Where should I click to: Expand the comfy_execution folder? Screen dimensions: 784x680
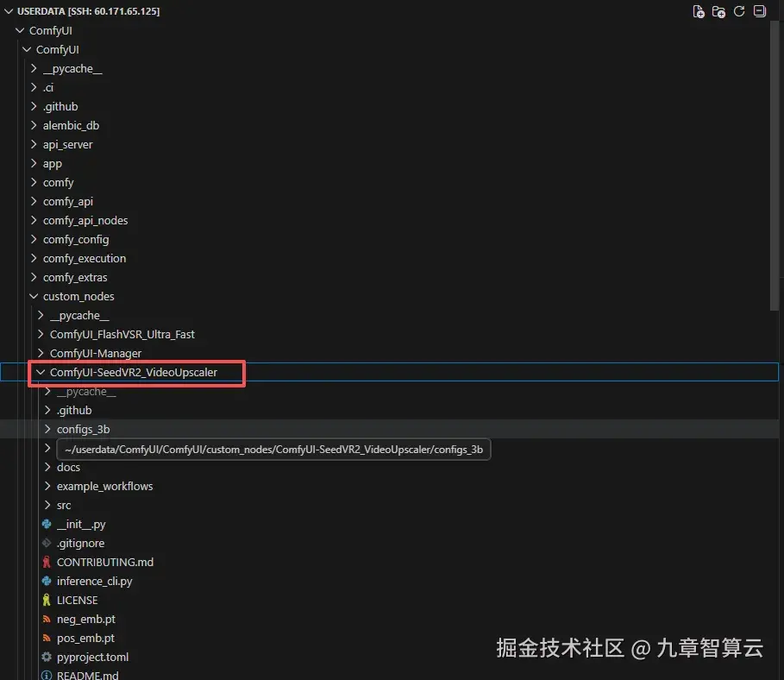(34, 258)
